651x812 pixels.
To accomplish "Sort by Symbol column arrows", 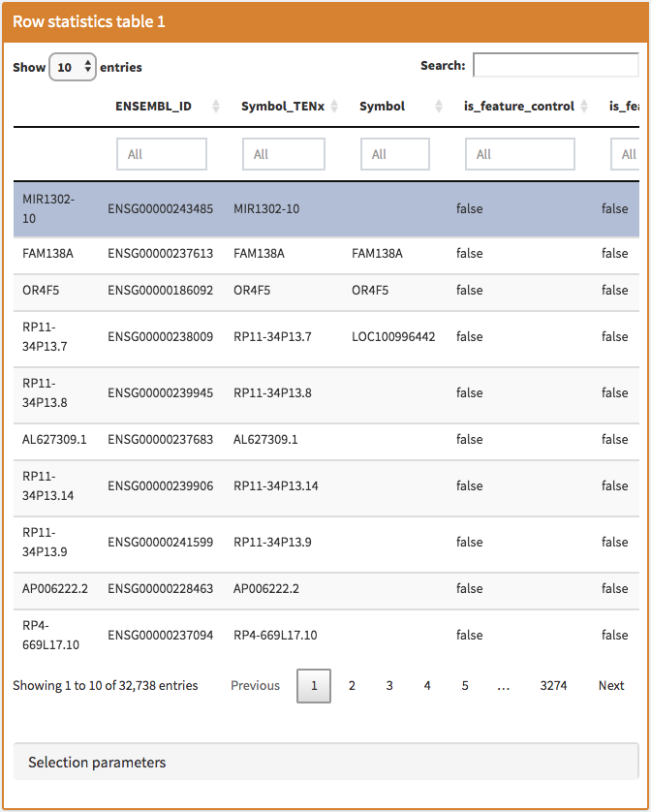I will (441, 107).
